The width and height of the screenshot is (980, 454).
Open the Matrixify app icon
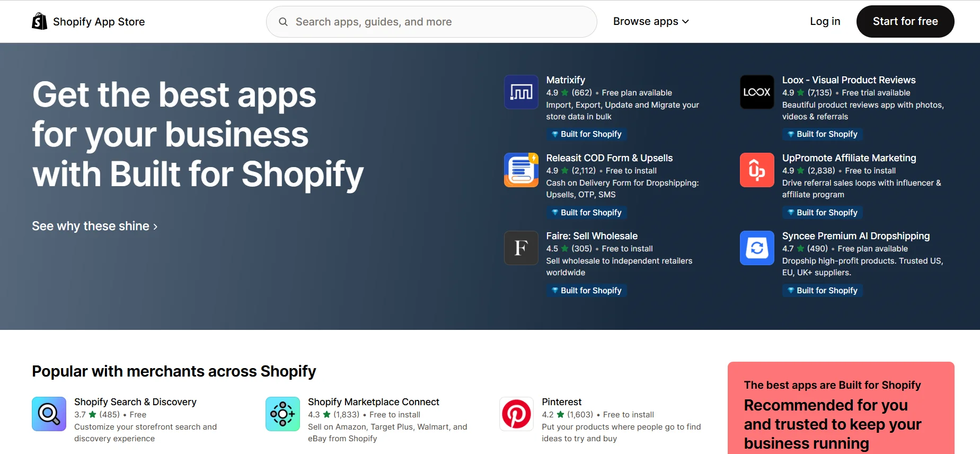(520, 92)
